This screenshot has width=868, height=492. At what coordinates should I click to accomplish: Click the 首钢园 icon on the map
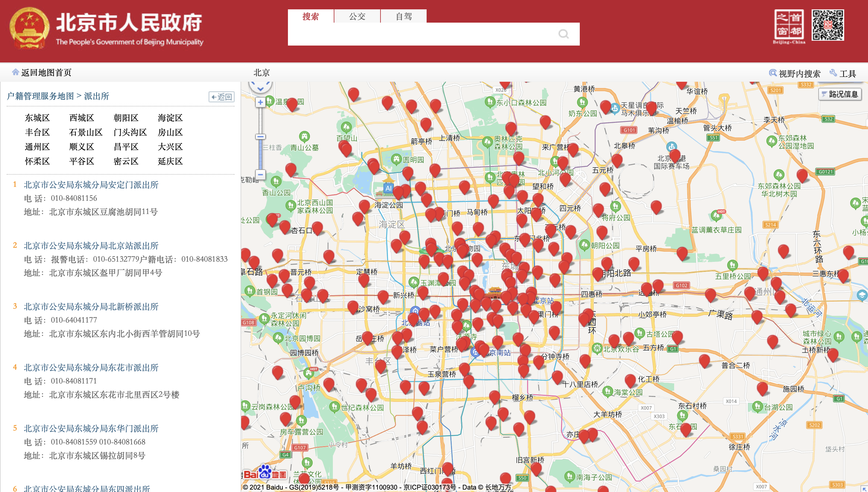click(x=250, y=291)
